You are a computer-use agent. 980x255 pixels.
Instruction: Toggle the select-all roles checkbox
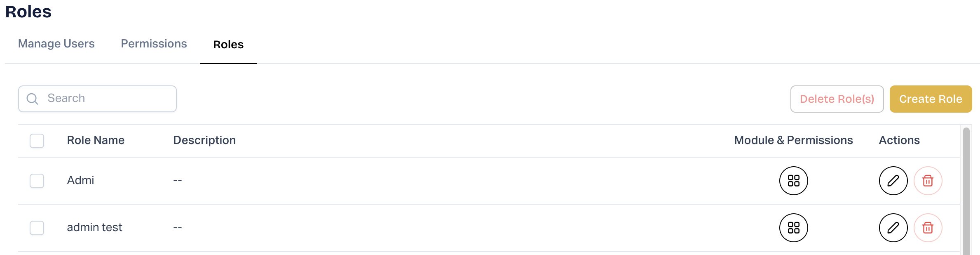click(37, 141)
